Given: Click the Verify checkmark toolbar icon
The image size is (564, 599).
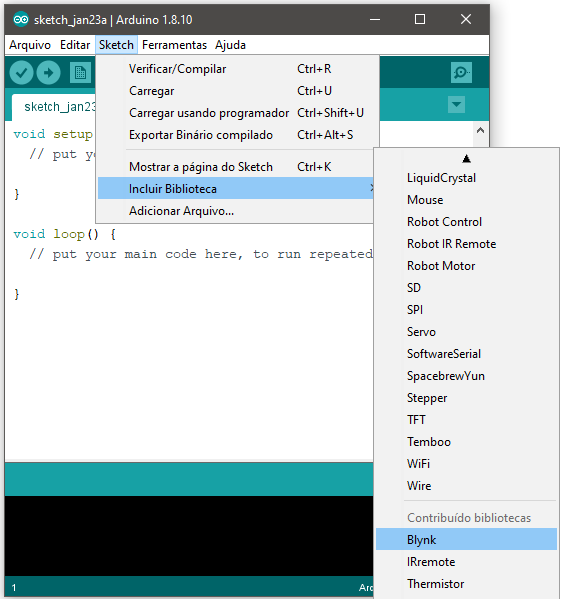Looking at the screenshot, I should click(x=21, y=73).
